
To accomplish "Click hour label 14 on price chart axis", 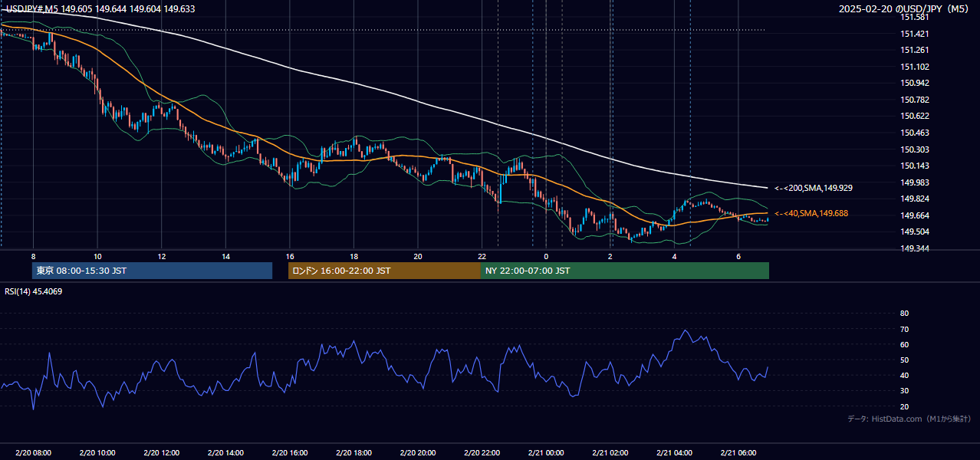I will tap(225, 256).
